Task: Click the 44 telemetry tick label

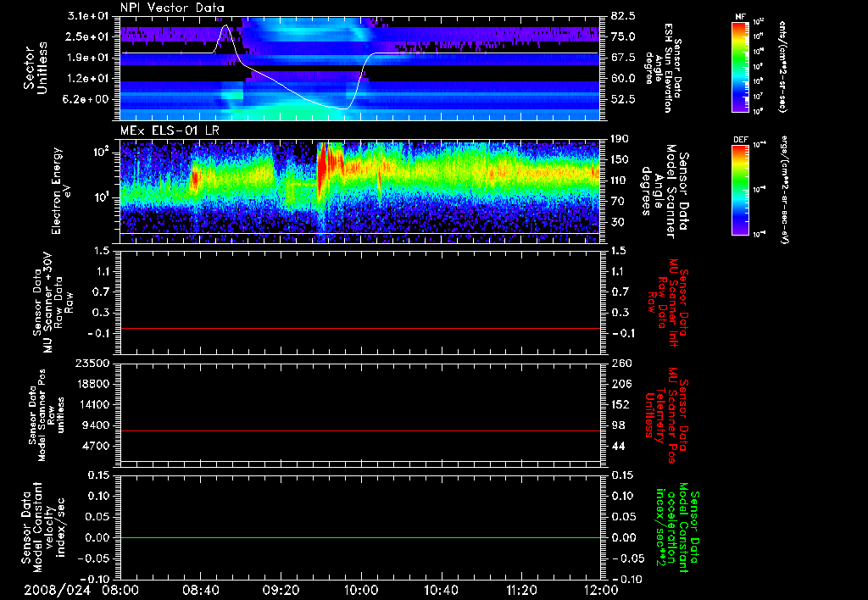Action: (618, 446)
